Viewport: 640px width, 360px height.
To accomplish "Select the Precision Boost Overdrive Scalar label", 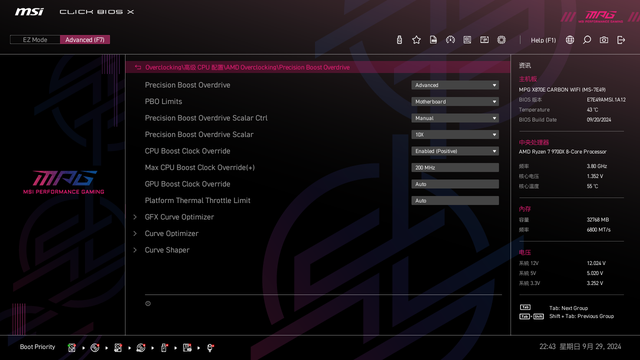I will (199, 135).
